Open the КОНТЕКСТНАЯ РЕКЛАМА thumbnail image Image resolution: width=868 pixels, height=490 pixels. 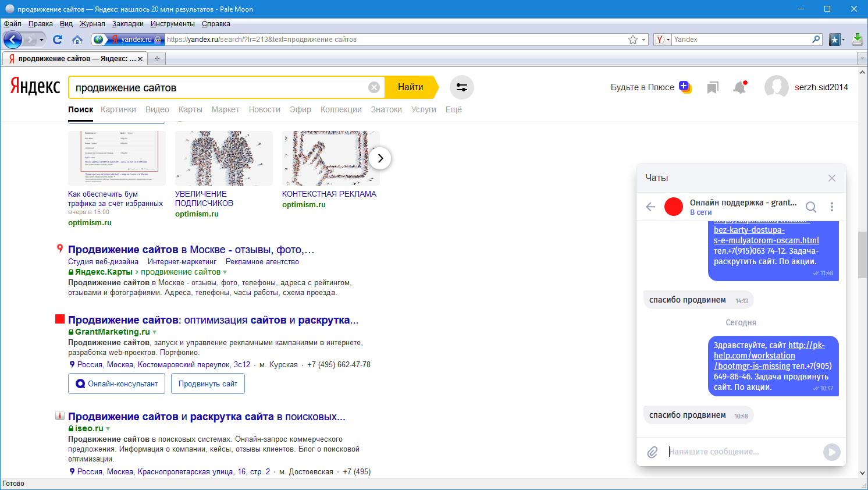(331, 158)
